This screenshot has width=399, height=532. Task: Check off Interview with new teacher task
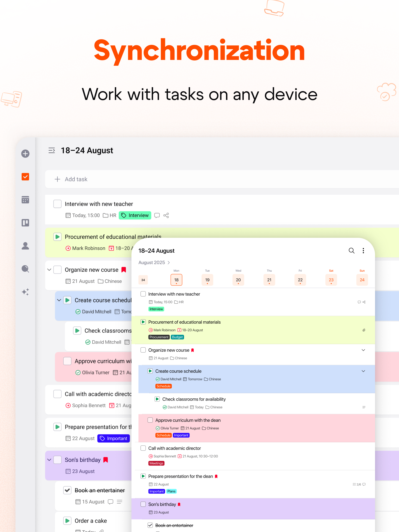[x=57, y=204]
